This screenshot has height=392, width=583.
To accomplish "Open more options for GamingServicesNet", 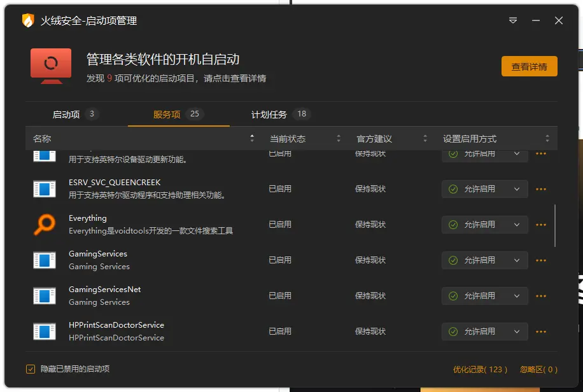I will point(541,296).
